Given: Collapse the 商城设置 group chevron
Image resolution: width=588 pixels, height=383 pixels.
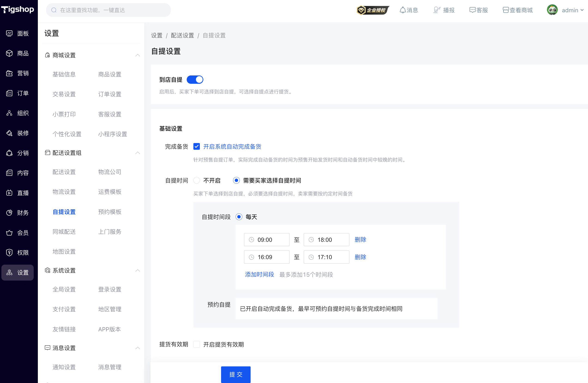Looking at the screenshot, I should pos(138,55).
